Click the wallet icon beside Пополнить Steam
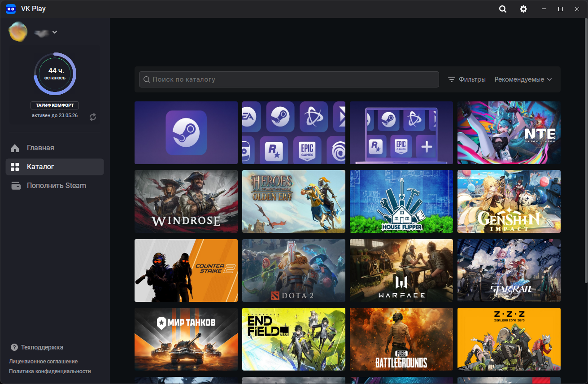The height and width of the screenshot is (384, 588). coord(16,186)
